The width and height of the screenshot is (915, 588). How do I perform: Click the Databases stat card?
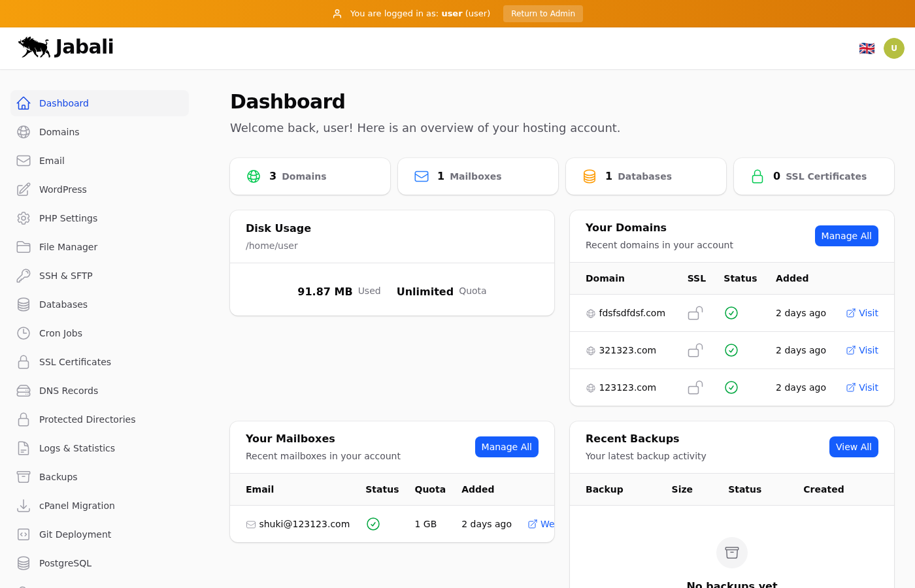646,176
